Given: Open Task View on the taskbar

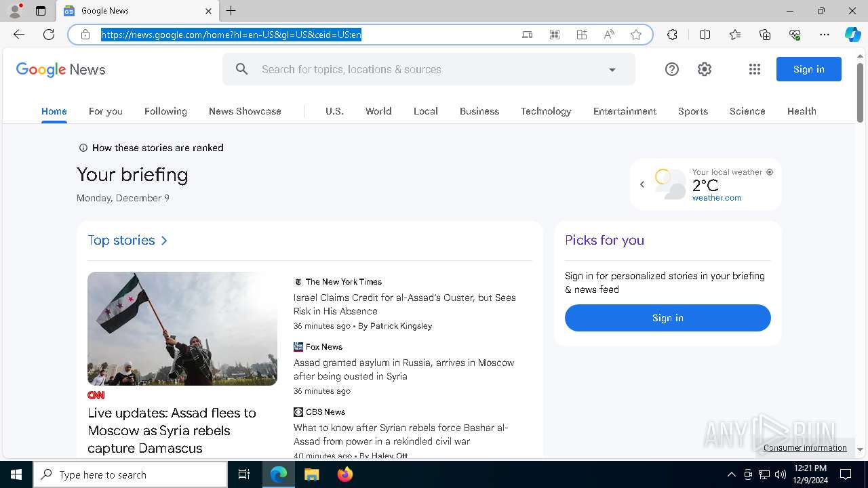Looking at the screenshot, I should click(x=244, y=474).
